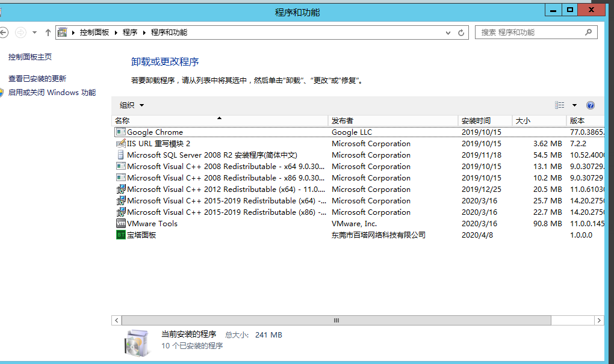
Task: Click the forward navigation arrow
Action: [x=20, y=32]
